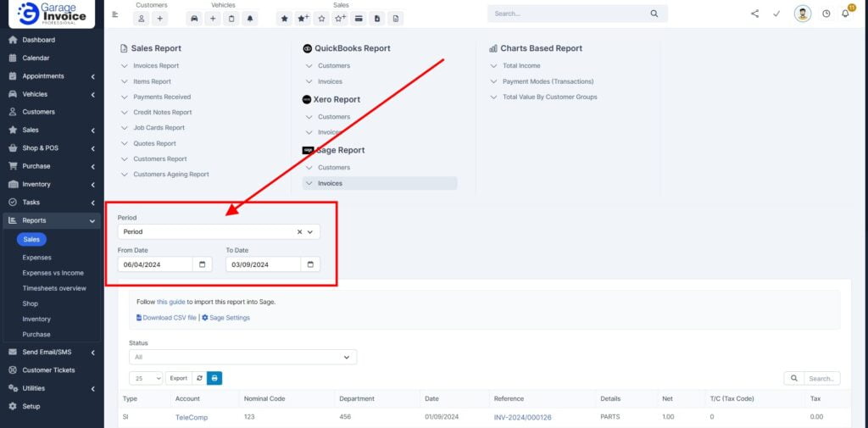Follow the 'this guide' link
Viewport: 868px width, 428px height.
(170, 303)
